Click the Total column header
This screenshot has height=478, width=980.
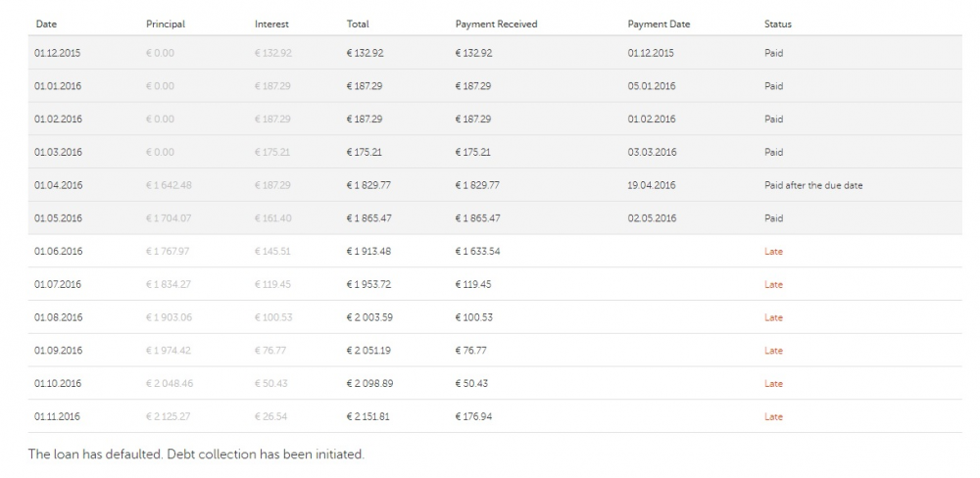(358, 24)
